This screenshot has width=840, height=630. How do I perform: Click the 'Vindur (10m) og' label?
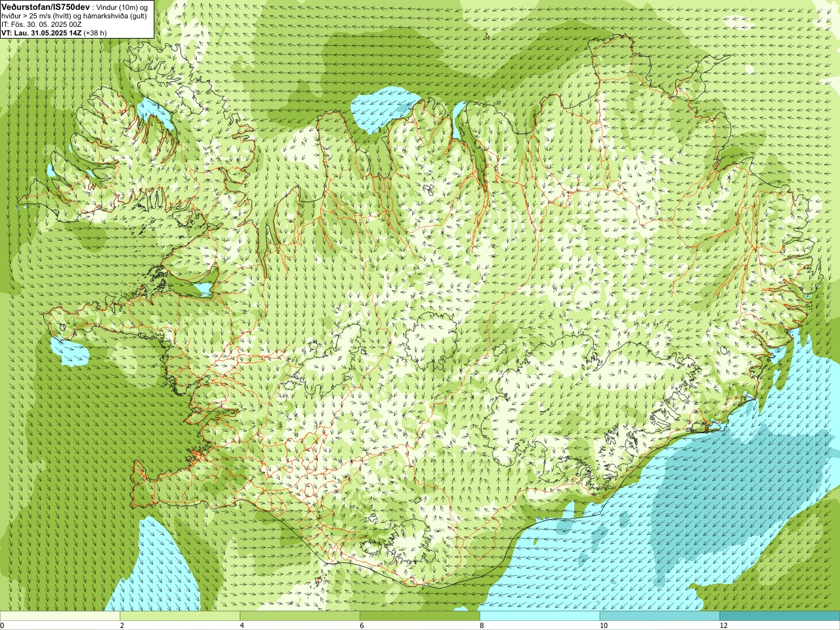[x=122, y=7]
